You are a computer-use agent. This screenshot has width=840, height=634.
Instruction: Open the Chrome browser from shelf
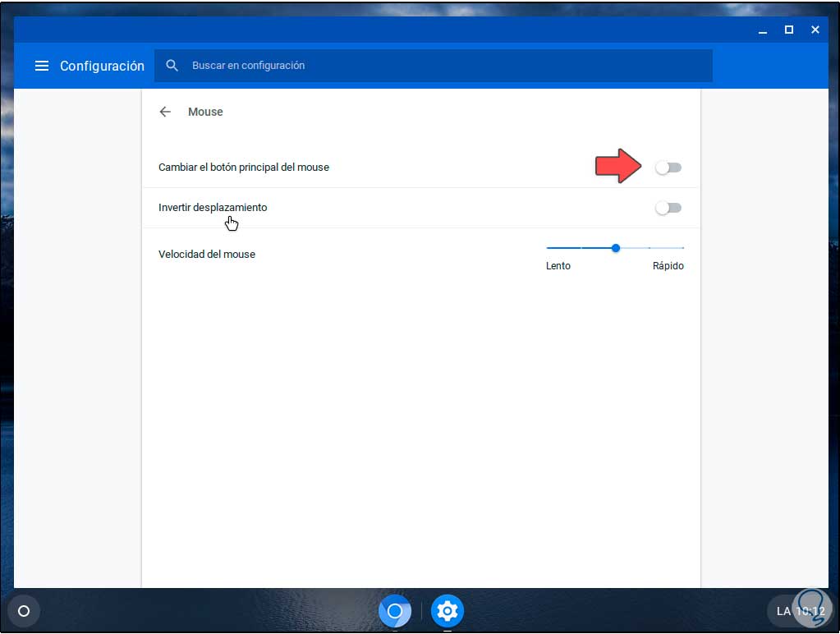click(x=395, y=611)
